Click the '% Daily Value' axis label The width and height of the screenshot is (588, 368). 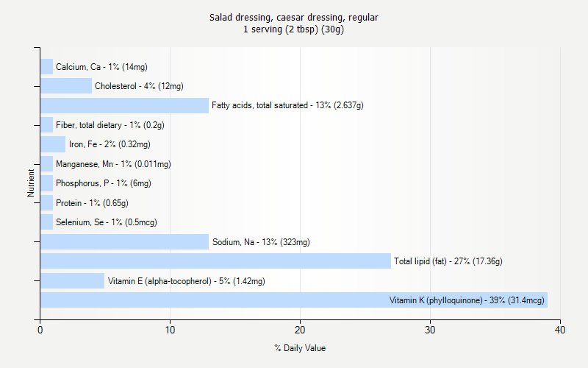coord(300,348)
